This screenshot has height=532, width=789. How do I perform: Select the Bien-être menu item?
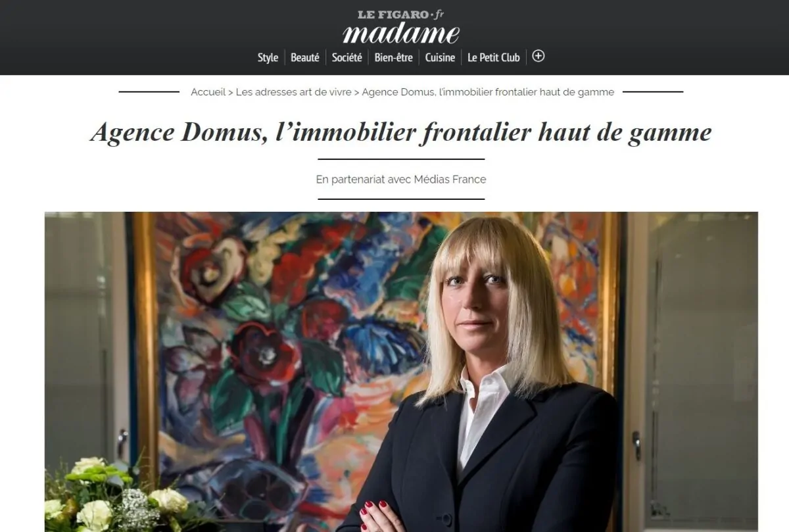[394, 57]
